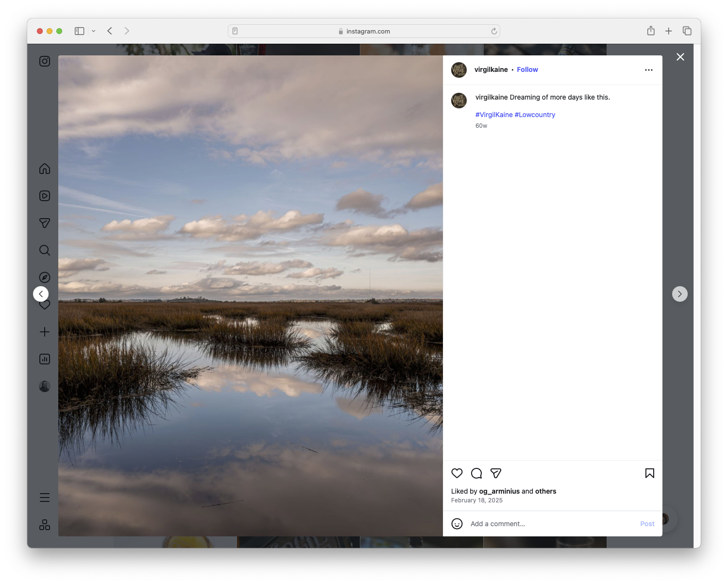Open the post options menu (three dots)
The width and height of the screenshot is (728, 584).
(x=649, y=69)
